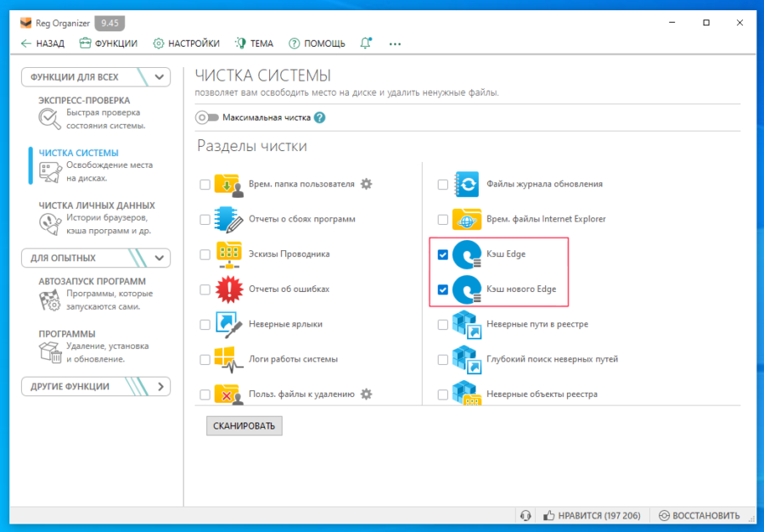Click НРАВИТСЯ (197 206) in status bar
764x532 pixels.
point(593,515)
